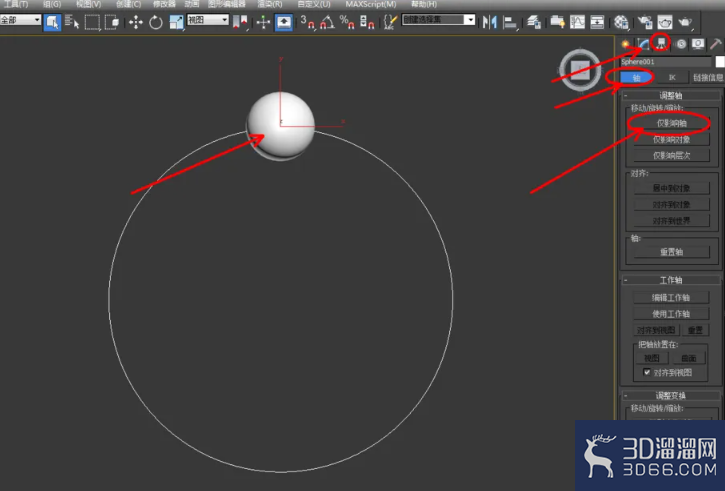Open the Material Editor icon
Screen dimensions: 725x491
[621, 22]
